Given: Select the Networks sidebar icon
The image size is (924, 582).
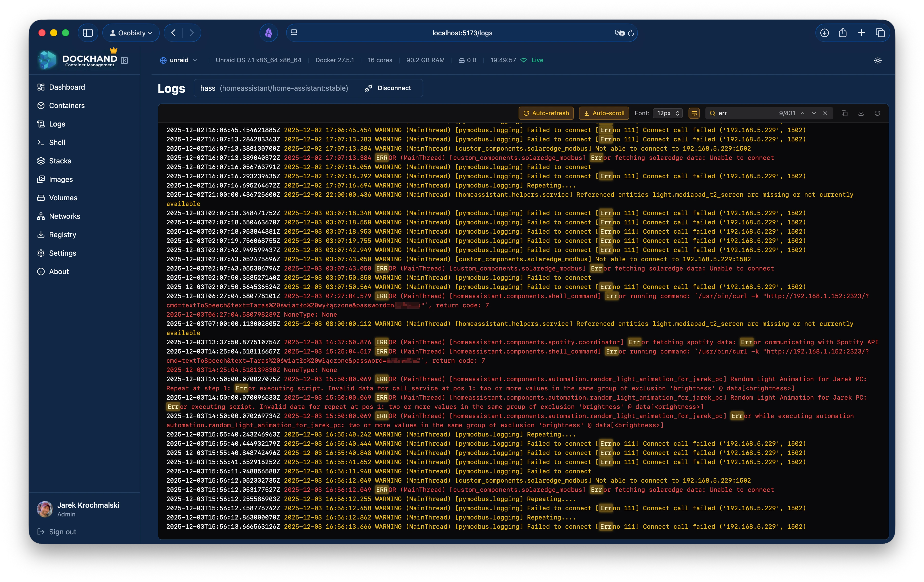Looking at the screenshot, I should point(41,216).
